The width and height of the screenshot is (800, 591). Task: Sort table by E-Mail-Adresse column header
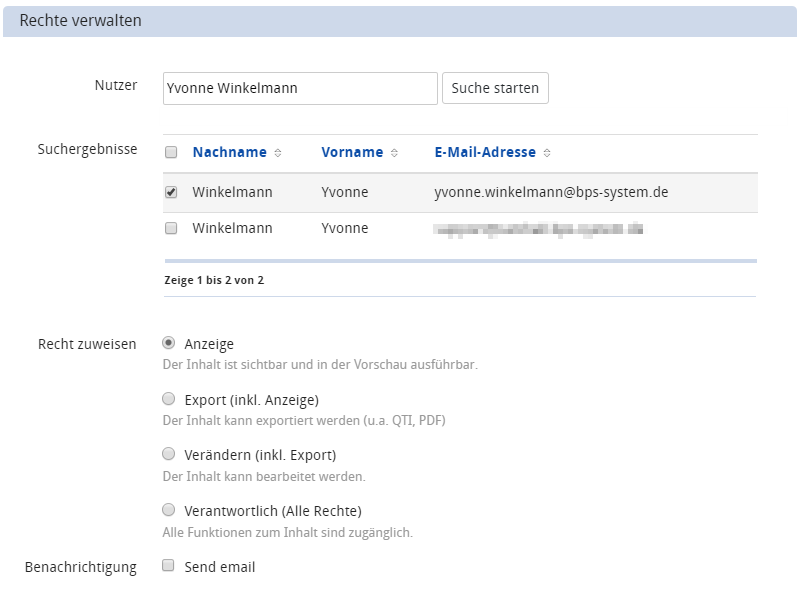[x=485, y=153]
